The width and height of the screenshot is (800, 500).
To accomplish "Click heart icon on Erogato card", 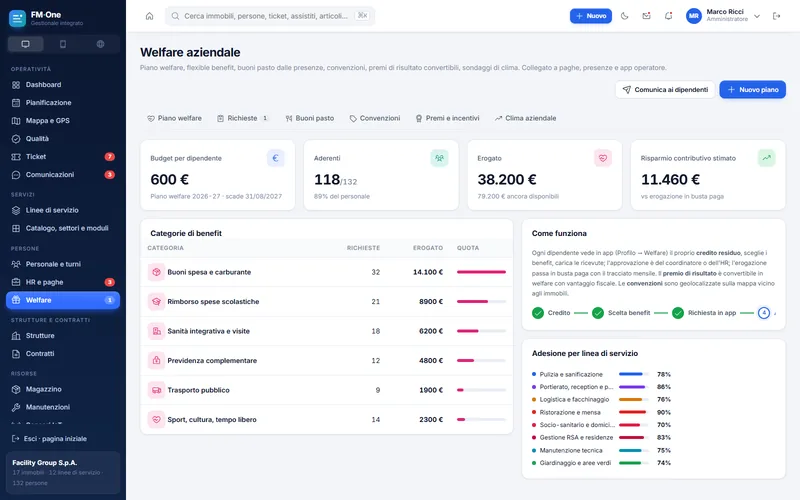I will point(603,158).
